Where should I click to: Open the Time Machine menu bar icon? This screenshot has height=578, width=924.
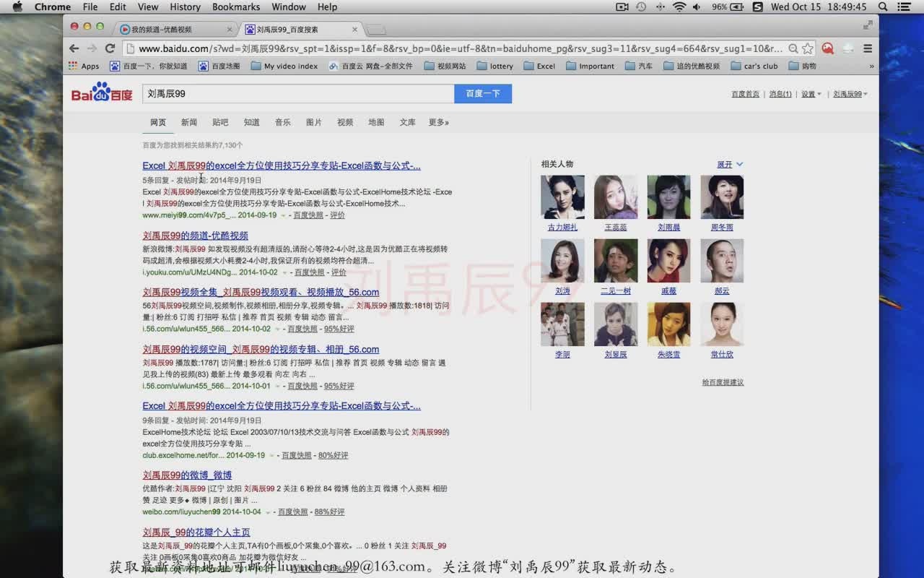[641, 7]
